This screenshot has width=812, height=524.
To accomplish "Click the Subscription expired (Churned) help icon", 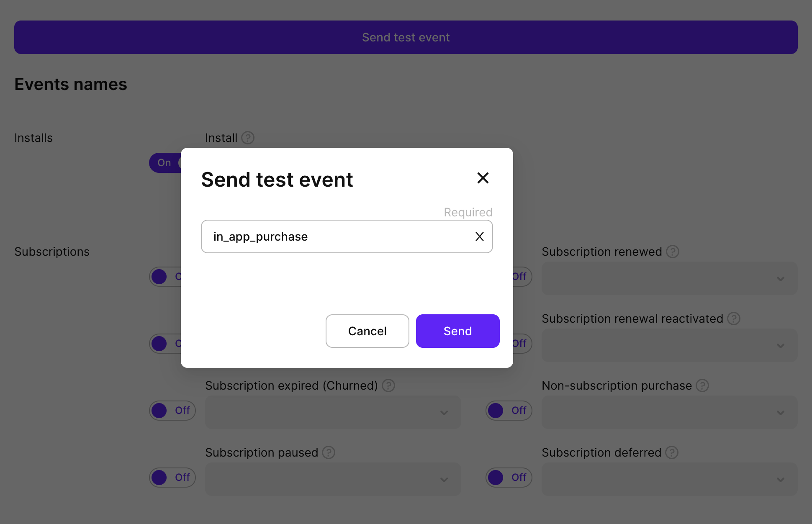I will (388, 385).
